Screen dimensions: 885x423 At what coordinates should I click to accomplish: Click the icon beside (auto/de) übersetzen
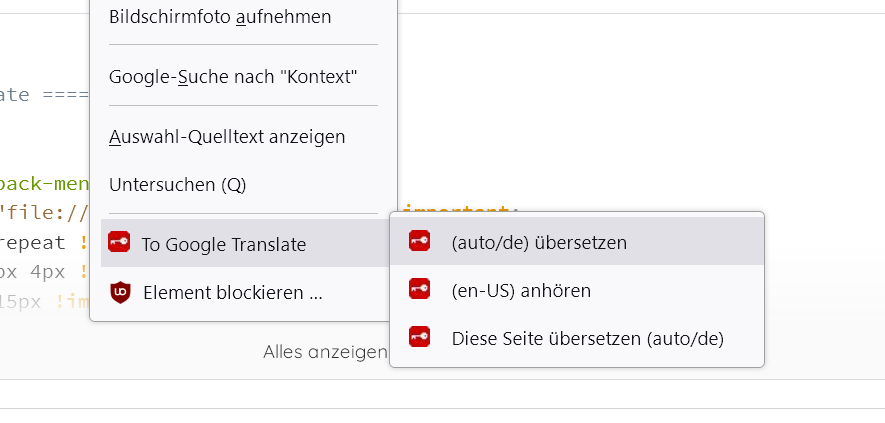tap(420, 241)
